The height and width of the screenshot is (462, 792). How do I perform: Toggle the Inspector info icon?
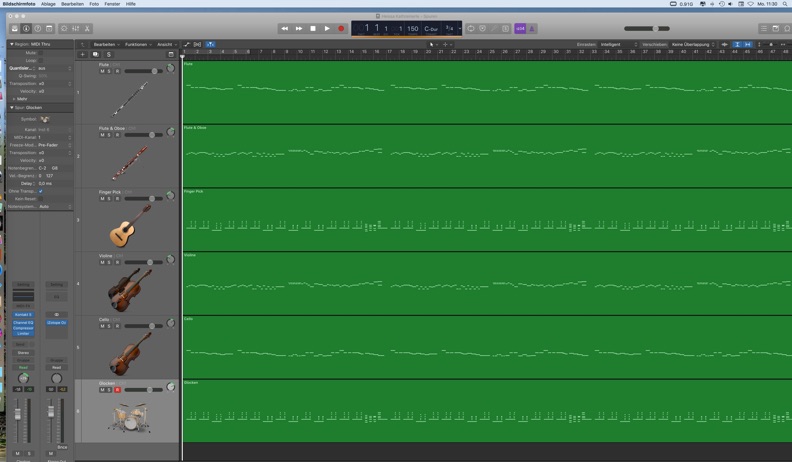tap(26, 29)
